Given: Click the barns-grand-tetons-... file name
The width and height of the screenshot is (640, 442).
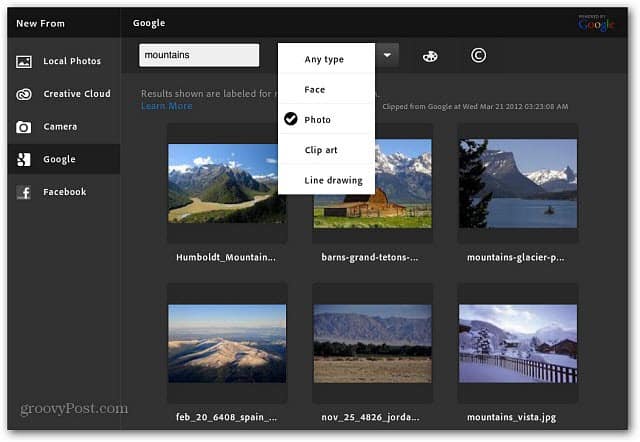Looking at the screenshot, I should [x=370, y=257].
